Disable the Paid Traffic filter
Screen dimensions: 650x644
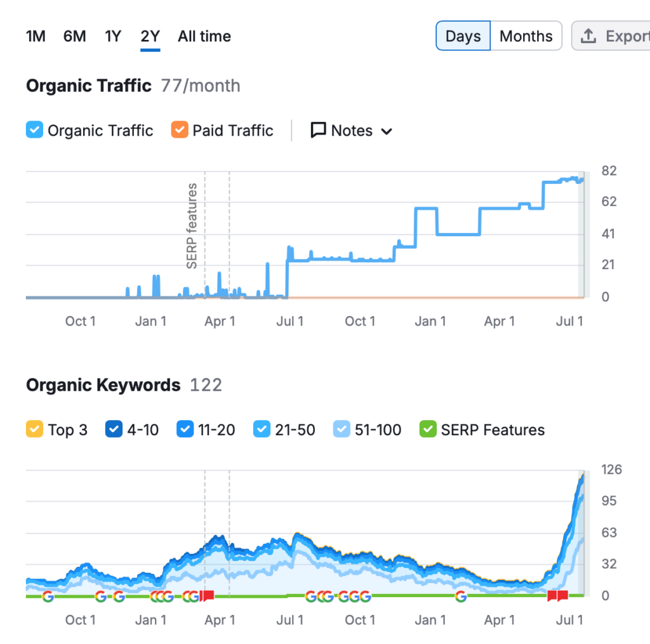(x=180, y=130)
